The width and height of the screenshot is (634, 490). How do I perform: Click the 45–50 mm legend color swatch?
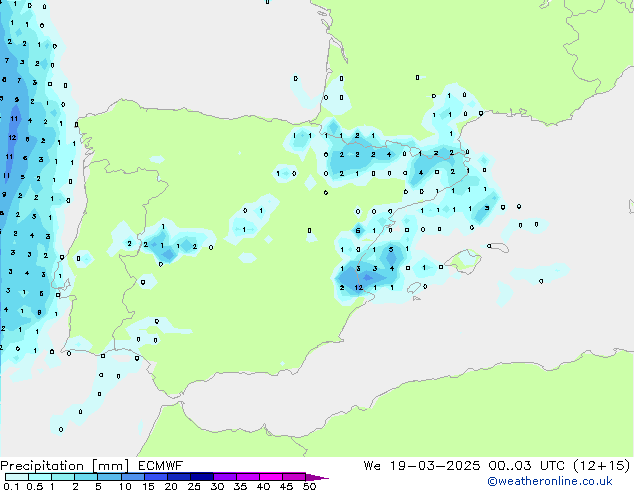[x=294, y=477]
